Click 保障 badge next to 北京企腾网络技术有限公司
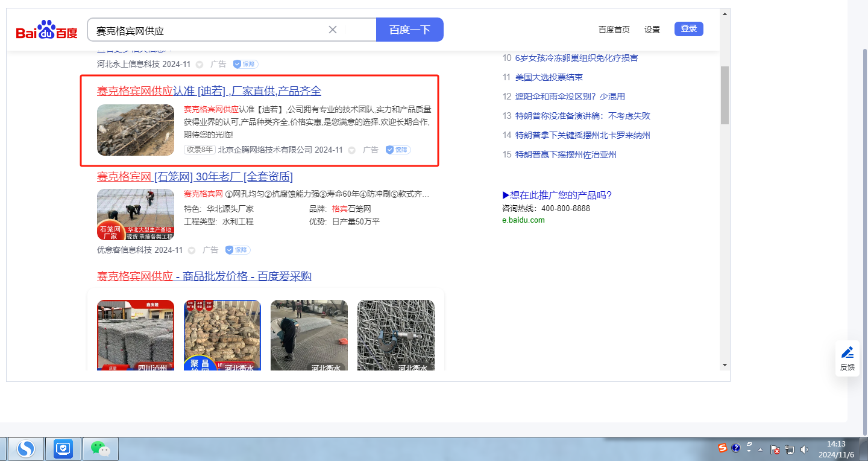The width and height of the screenshot is (868, 461). coord(398,150)
